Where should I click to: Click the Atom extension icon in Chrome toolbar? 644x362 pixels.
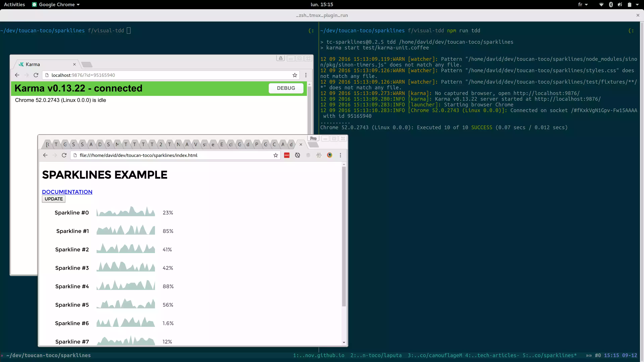(x=319, y=155)
